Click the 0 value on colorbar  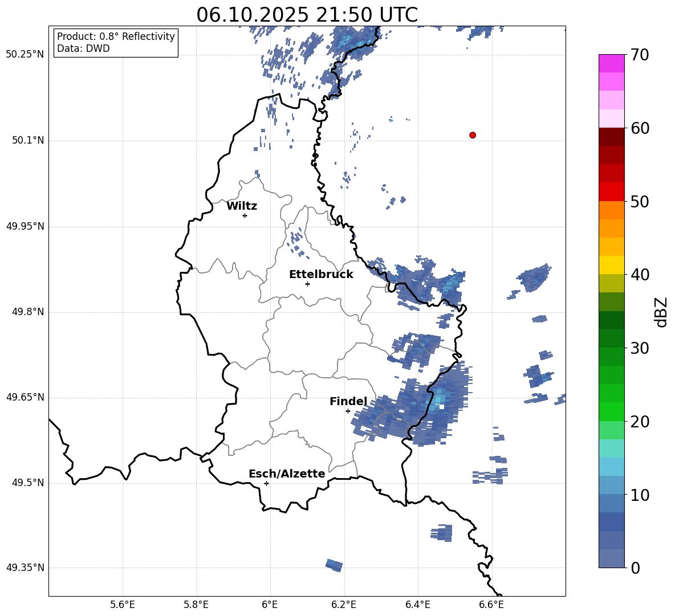(635, 568)
